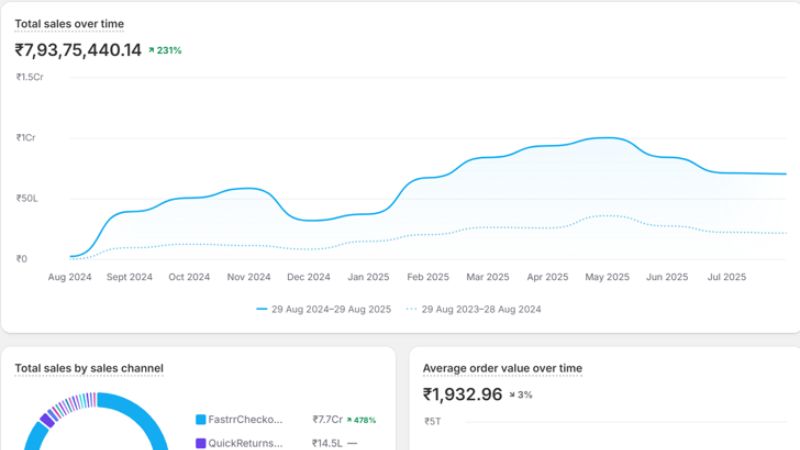Click the Dec 2024 label on the x-axis
800x450 pixels.
coord(308,277)
